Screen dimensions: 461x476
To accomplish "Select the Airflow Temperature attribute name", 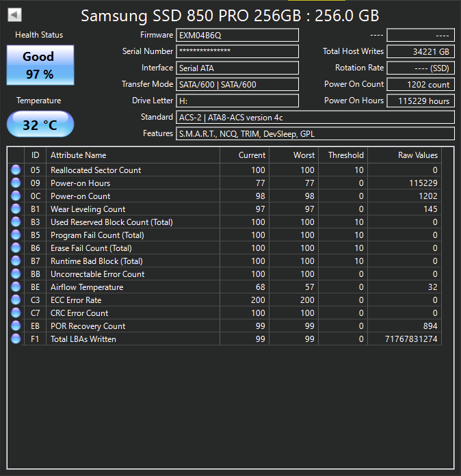I will tap(87, 287).
